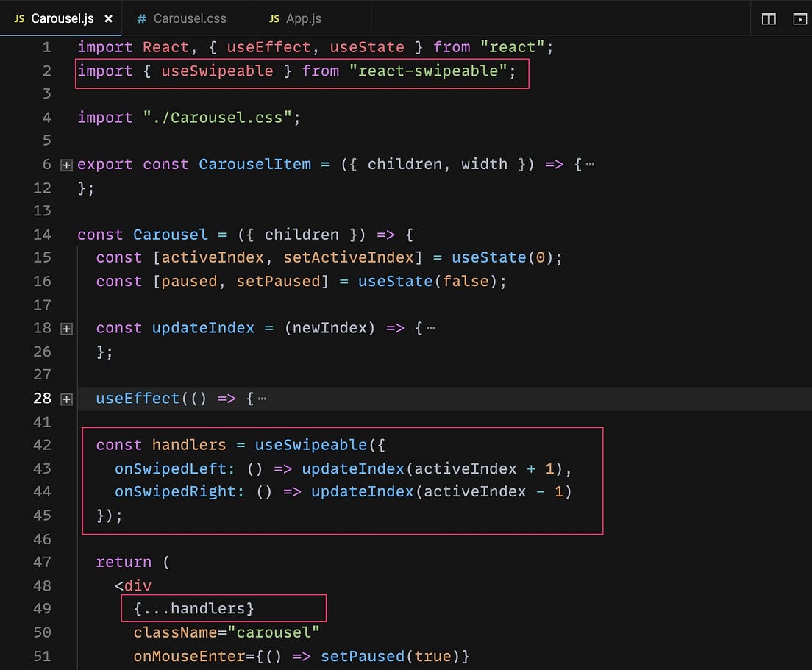Image resolution: width=812 pixels, height=670 pixels.
Task: Close the Carousel.js tab
Action: coord(109,18)
